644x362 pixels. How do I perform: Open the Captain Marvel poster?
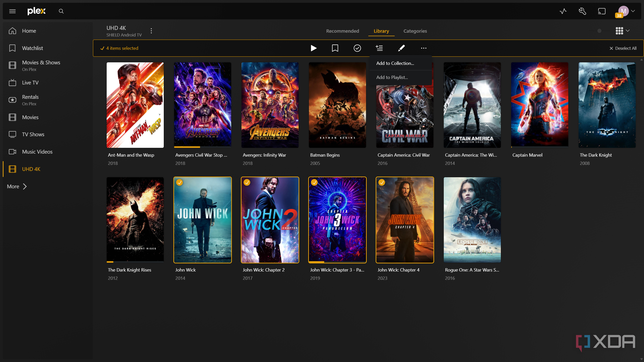pyautogui.click(x=539, y=105)
